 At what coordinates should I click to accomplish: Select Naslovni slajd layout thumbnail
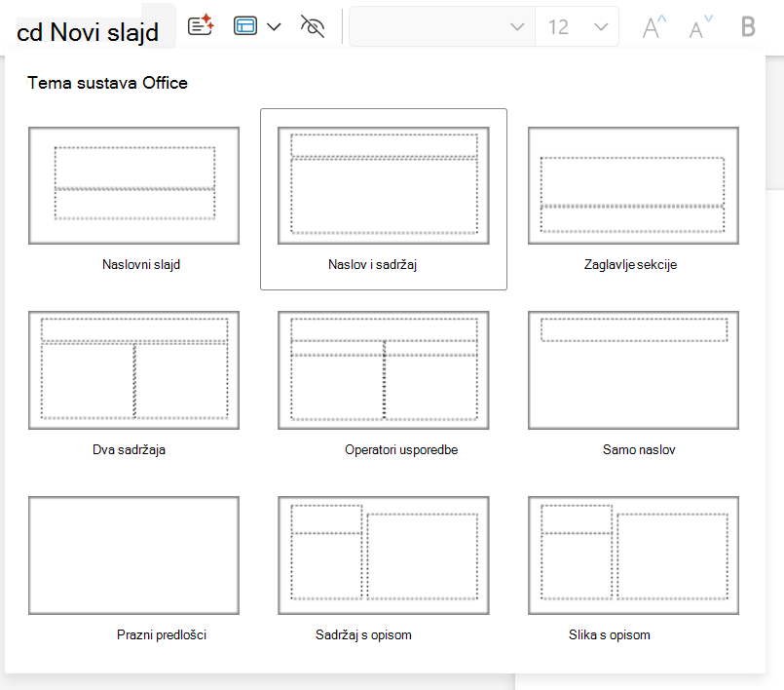[133, 185]
